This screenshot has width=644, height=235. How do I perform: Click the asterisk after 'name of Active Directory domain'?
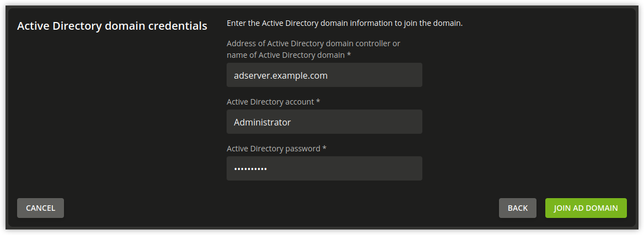pyautogui.click(x=349, y=56)
